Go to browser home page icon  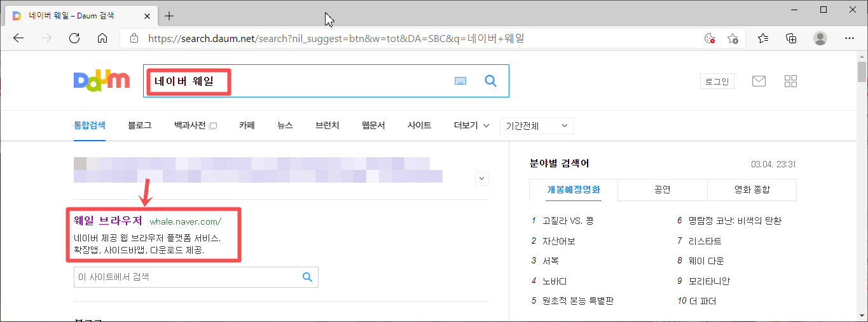click(102, 38)
